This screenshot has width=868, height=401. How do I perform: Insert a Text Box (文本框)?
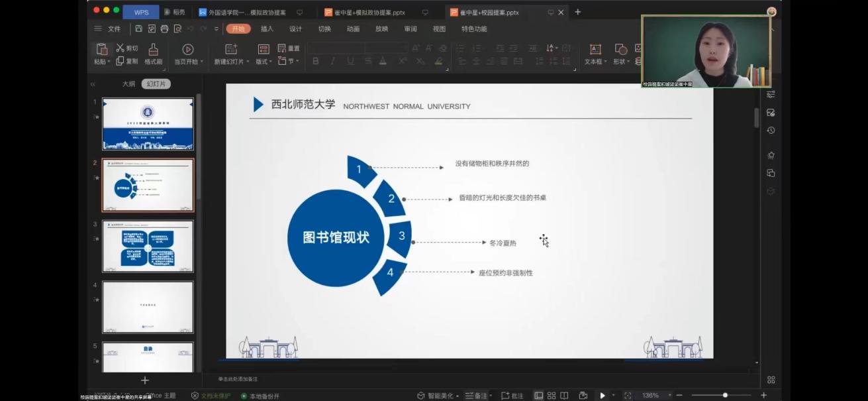(x=595, y=50)
